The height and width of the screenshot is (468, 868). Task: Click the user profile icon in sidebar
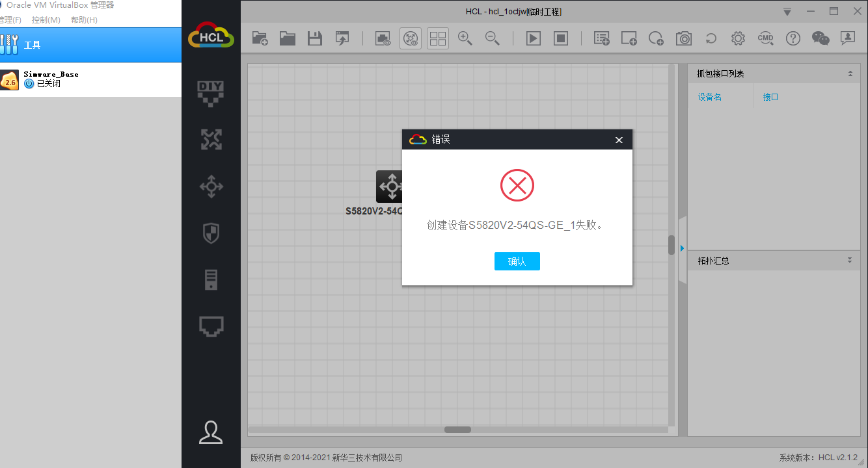(x=211, y=432)
